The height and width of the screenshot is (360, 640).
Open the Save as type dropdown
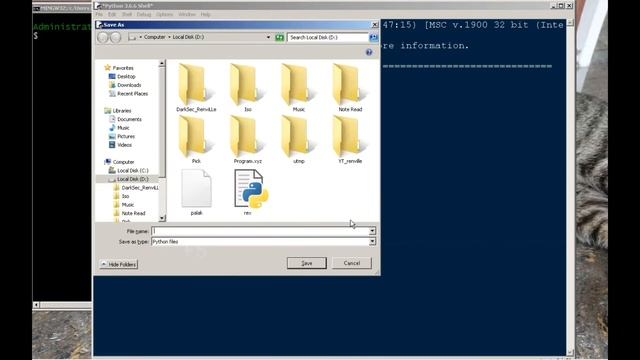(x=372, y=242)
